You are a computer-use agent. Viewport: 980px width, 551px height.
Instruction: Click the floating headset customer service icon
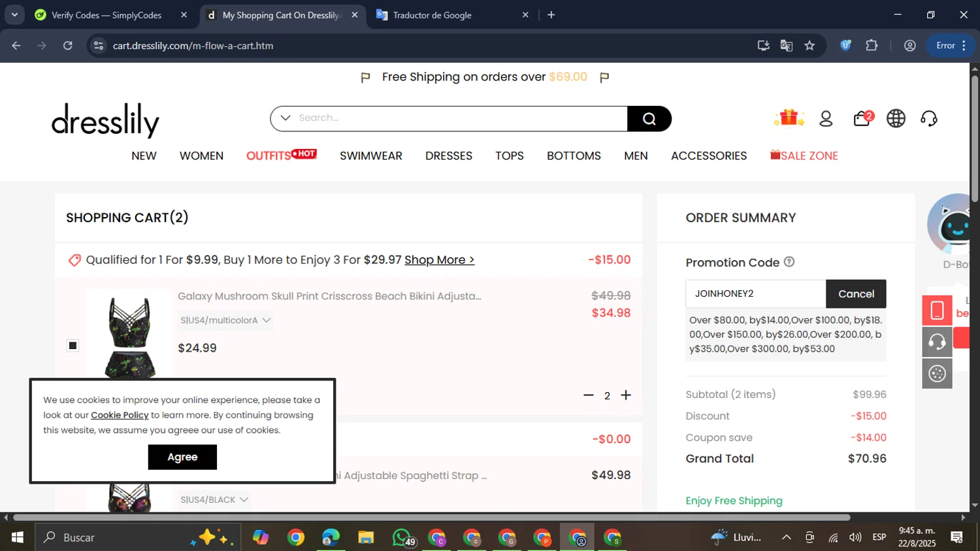[x=937, y=342]
